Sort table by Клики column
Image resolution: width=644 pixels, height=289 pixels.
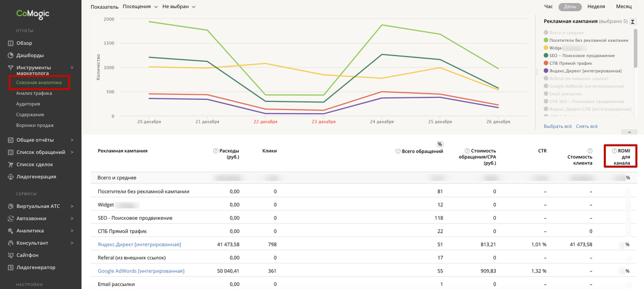click(269, 151)
